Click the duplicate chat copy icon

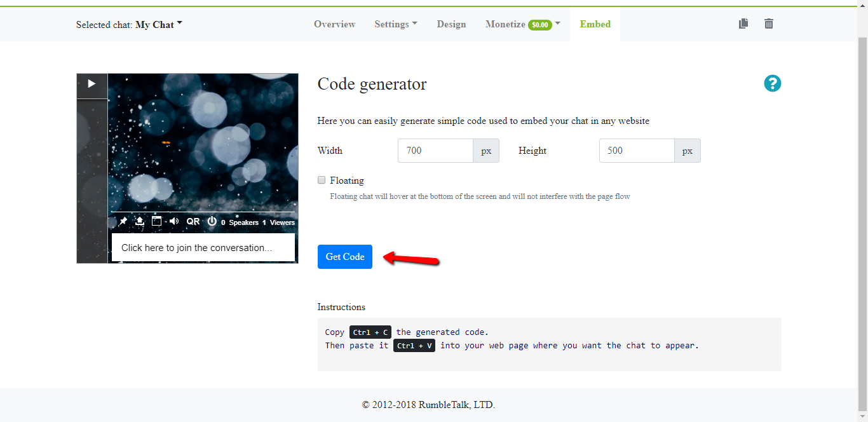(x=743, y=24)
